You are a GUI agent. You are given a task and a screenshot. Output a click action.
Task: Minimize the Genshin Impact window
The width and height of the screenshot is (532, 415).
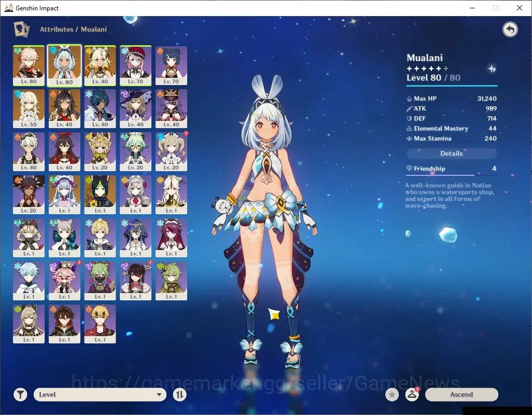coord(472,8)
